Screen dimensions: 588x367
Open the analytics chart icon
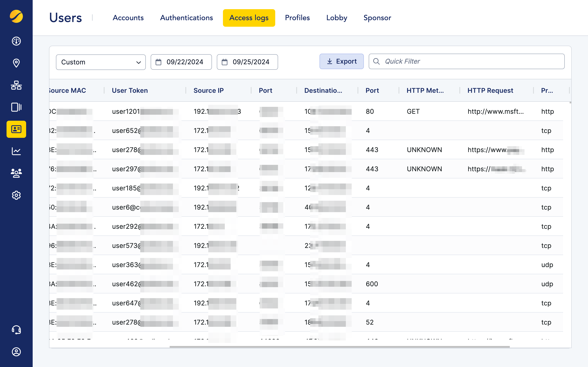point(16,151)
